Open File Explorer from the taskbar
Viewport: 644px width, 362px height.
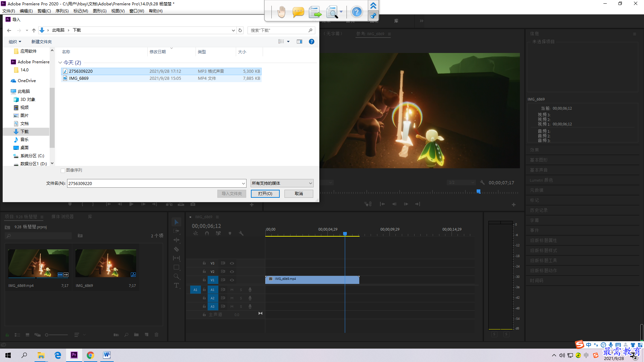tap(41, 355)
